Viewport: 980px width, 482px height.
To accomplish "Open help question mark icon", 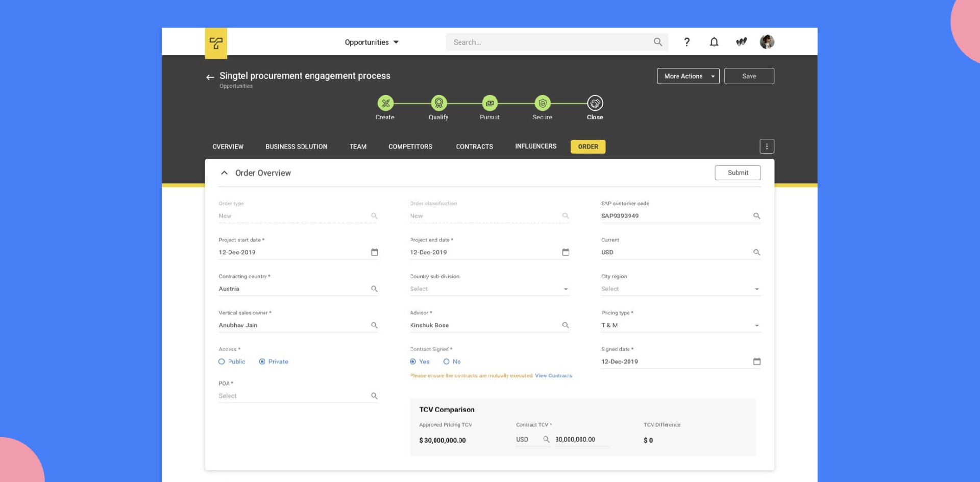I will click(687, 42).
